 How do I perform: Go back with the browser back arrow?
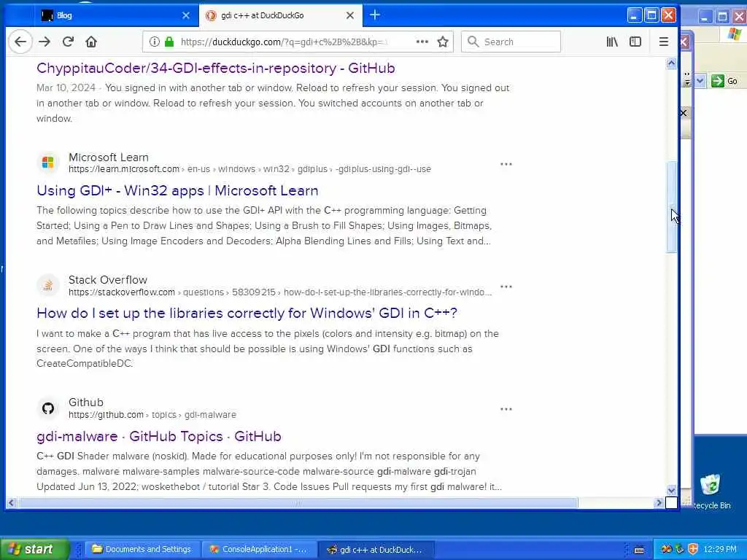click(x=20, y=42)
